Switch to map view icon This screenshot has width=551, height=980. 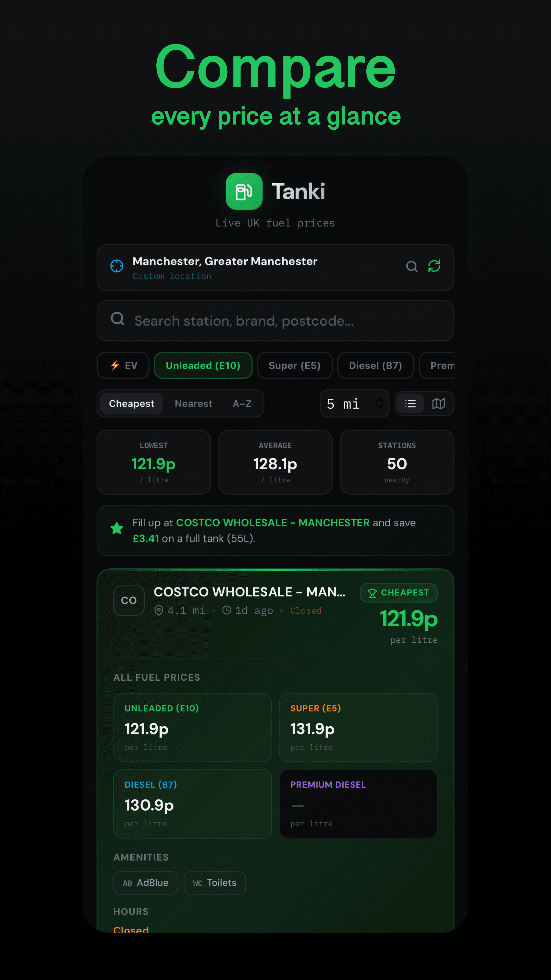coord(439,404)
